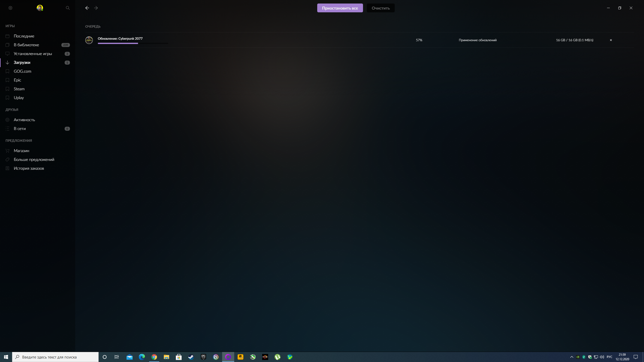Open the sidebar search magnifier
The image size is (644, 362).
pos(68,8)
